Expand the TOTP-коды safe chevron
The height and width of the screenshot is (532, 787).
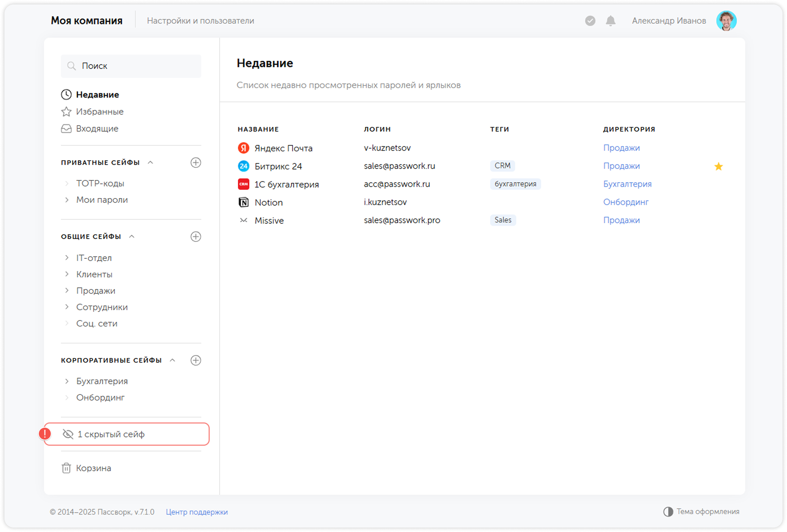pyautogui.click(x=67, y=183)
